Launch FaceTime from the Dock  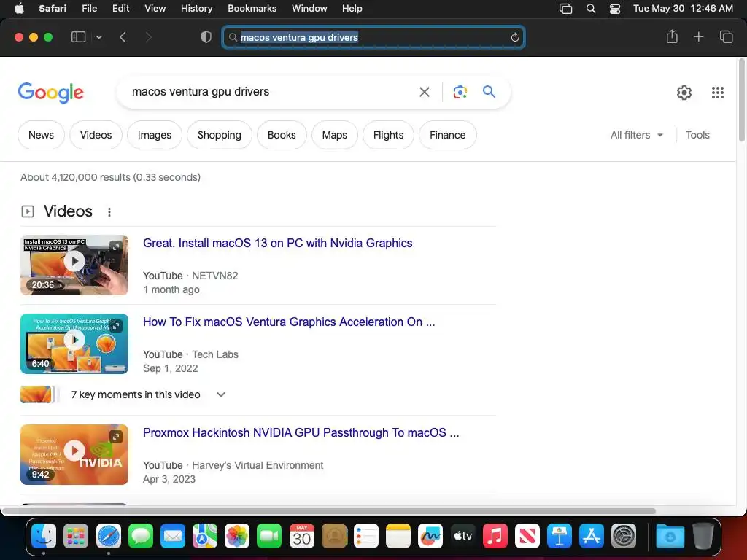269,536
